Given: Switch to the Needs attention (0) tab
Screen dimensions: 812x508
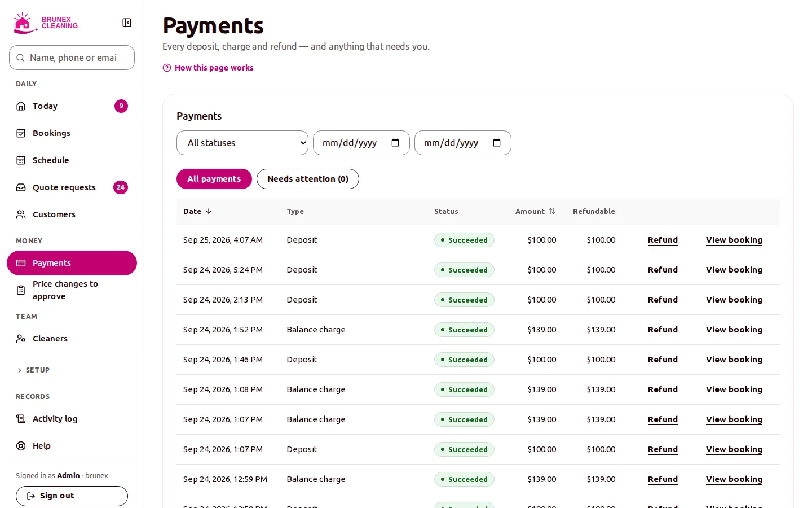Looking at the screenshot, I should pos(308,179).
